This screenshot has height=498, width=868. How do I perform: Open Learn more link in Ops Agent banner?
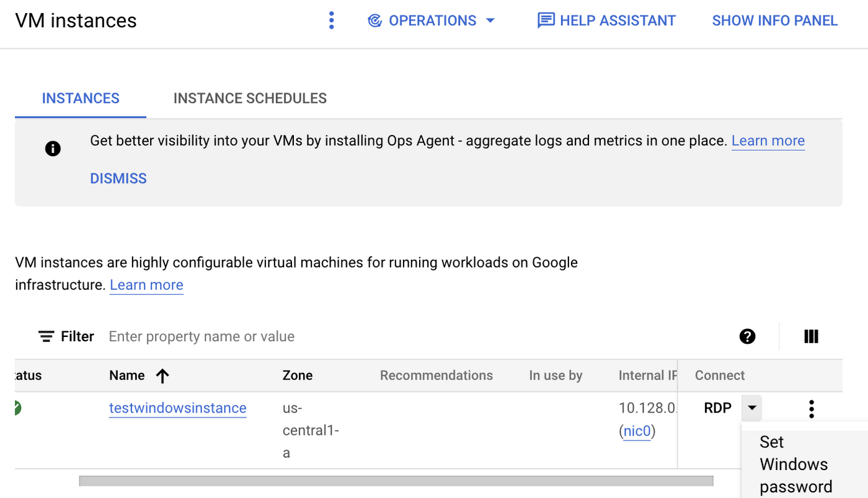(x=768, y=141)
